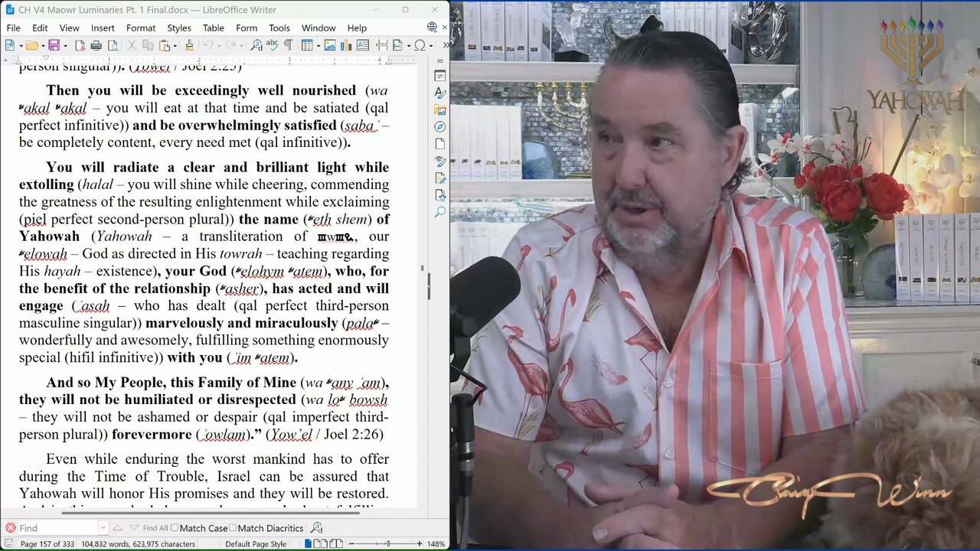Open the View menu

click(69, 28)
